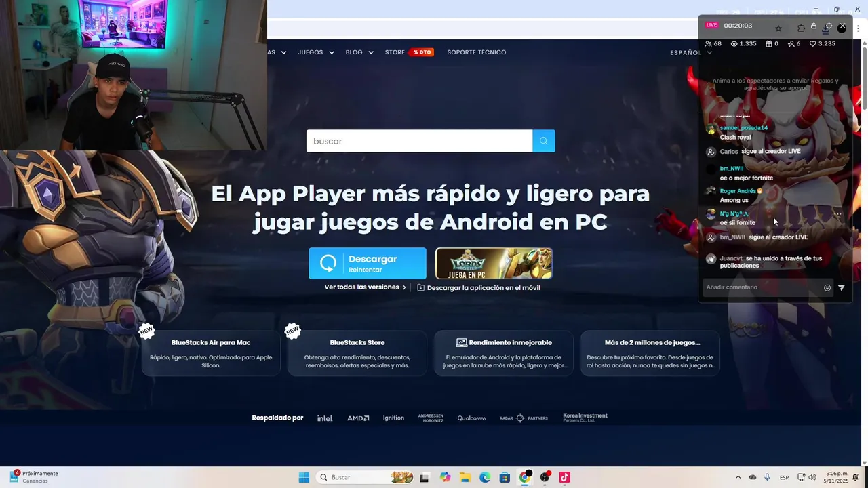Switch to Google Chrome in the taskbar
This screenshot has height=488, width=868.
click(x=525, y=477)
